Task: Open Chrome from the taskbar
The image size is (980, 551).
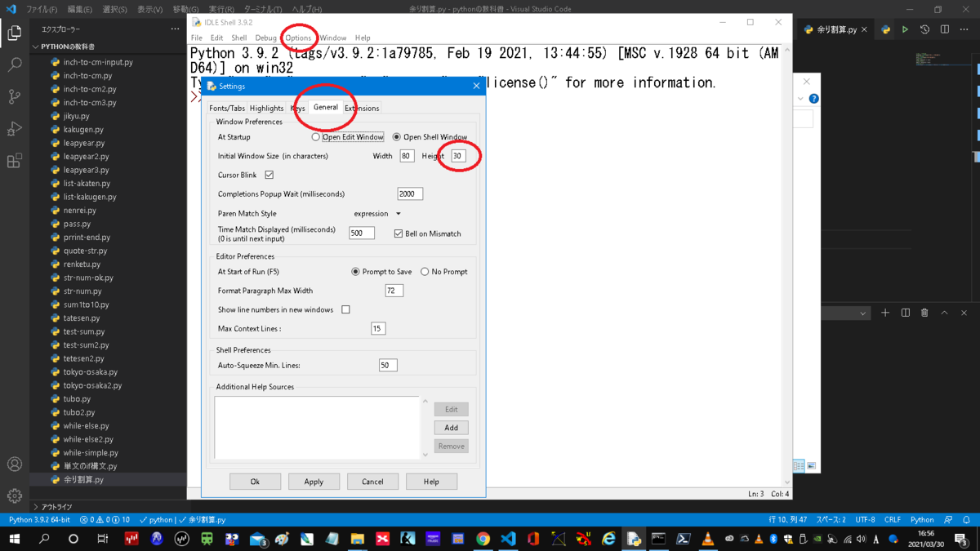Action: tap(483, 539)
